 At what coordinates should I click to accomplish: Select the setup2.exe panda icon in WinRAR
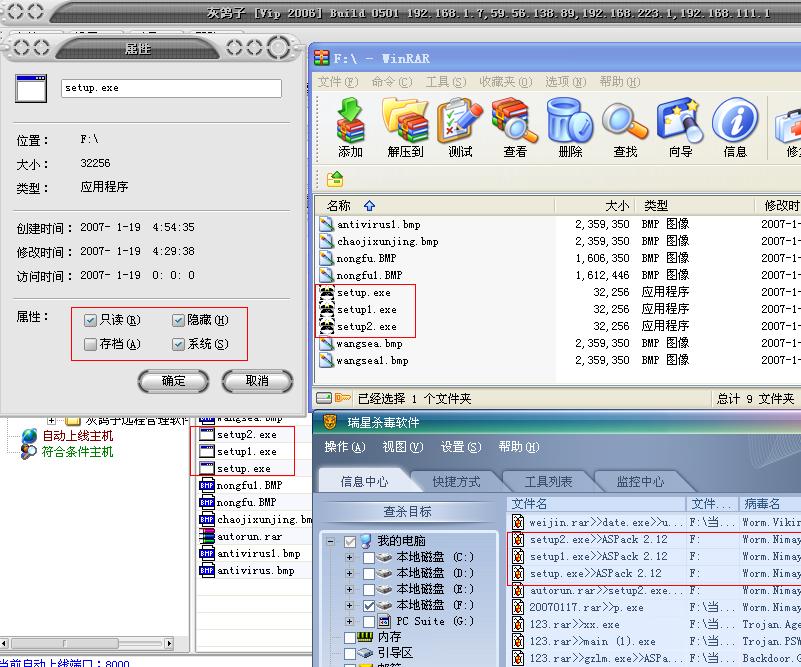(326, 326)
